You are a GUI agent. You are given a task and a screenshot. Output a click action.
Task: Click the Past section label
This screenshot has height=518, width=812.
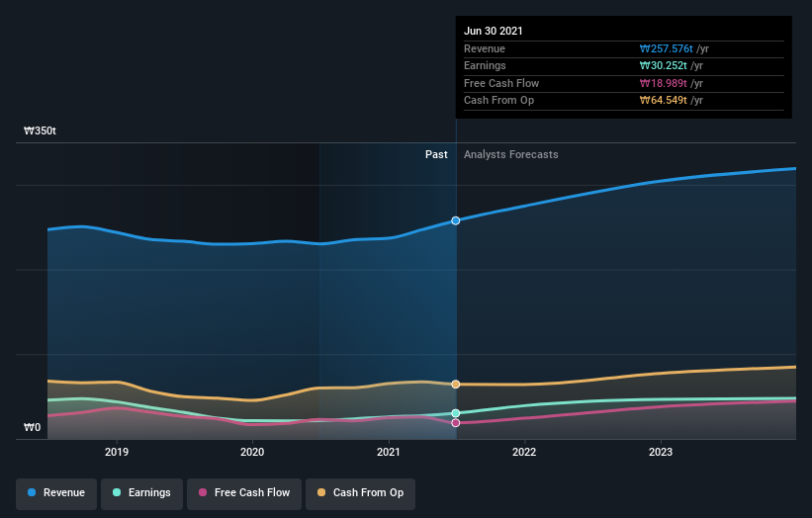click(x=436, y=155)
